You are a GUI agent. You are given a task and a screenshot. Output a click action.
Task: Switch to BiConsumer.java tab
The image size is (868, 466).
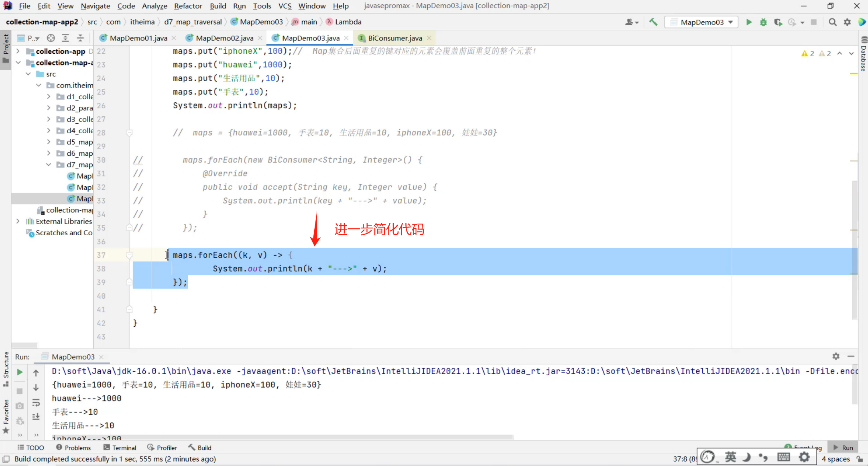click(394, 38)
